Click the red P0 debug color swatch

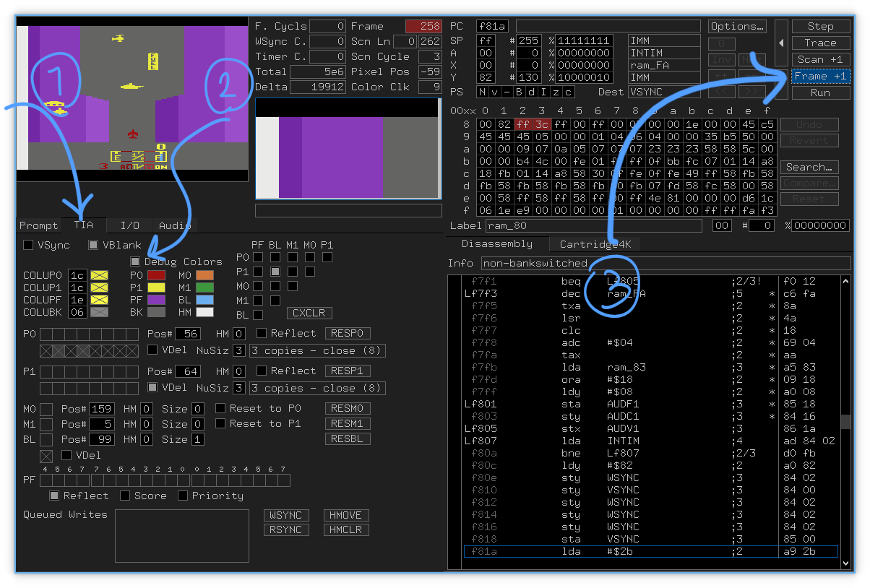coord(156,275)
